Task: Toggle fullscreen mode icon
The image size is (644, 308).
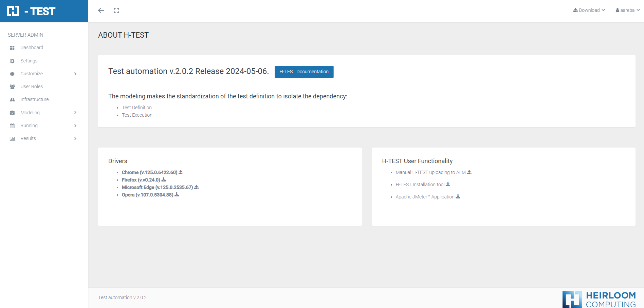Action: click(x=116, y=11)
